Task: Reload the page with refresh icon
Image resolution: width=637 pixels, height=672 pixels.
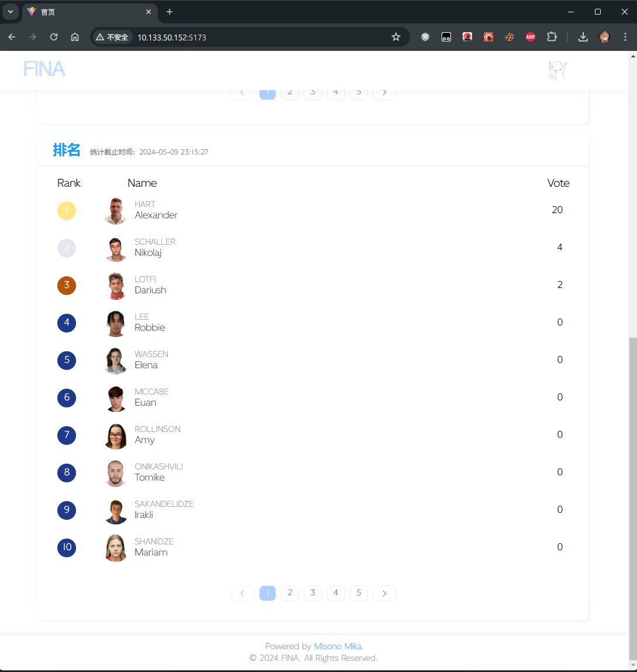Action: 54,37
